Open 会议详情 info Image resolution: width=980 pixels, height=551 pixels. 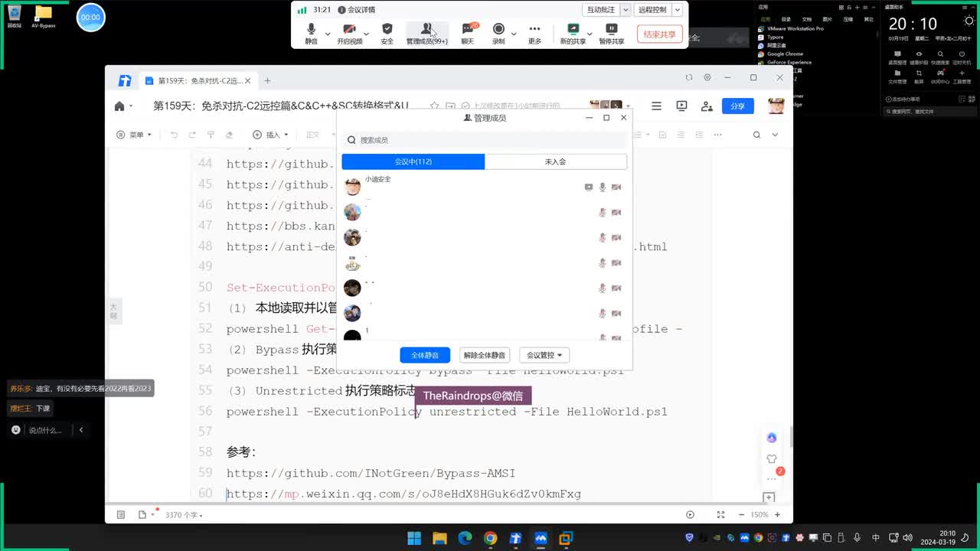tap(358, 10)
